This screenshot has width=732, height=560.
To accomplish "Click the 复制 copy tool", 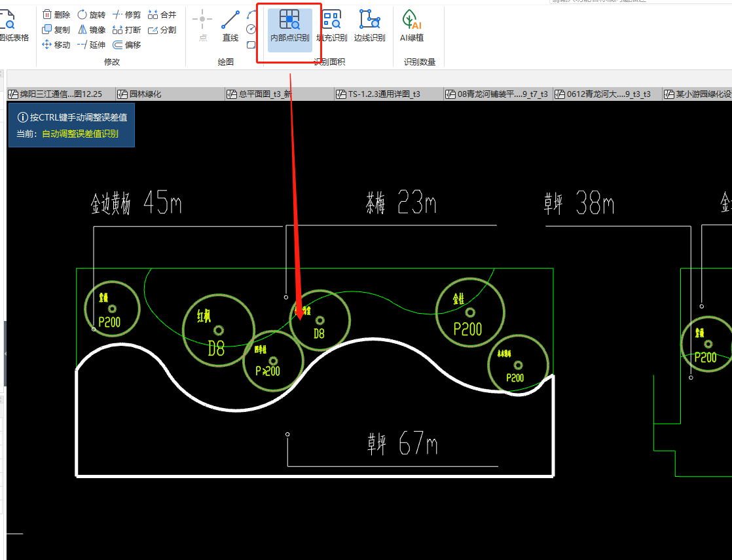I will [56, 29].
